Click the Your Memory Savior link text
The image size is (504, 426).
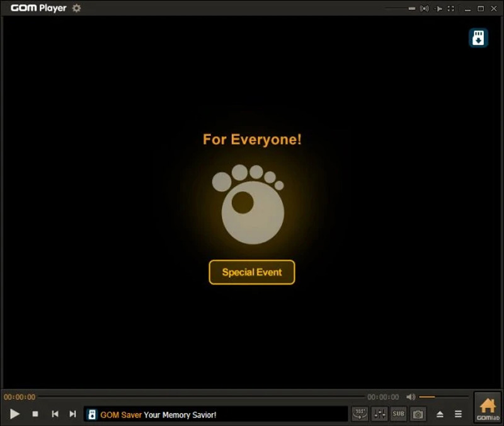point(181,415)
